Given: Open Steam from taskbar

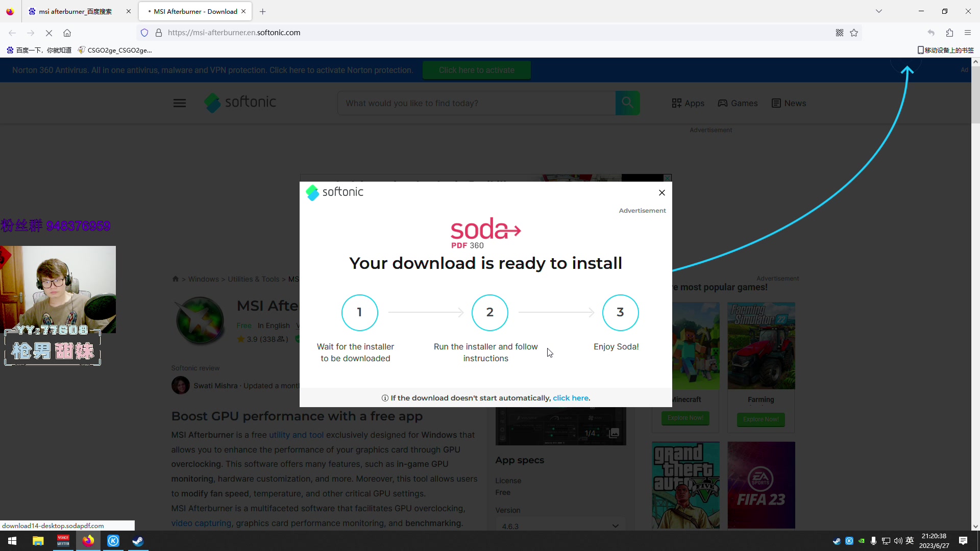Looking at the screenshot, I should point(138,541).
